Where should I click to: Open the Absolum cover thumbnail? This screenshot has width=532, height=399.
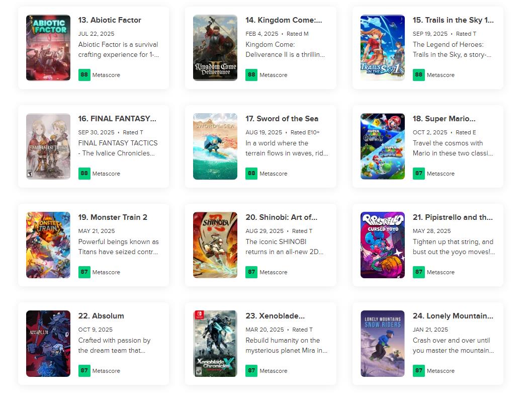point(48,344)
